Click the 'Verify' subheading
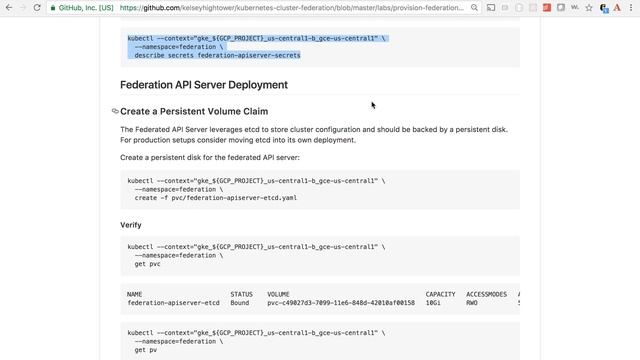Screen dimensions: 640x360 tap(131, 225)
